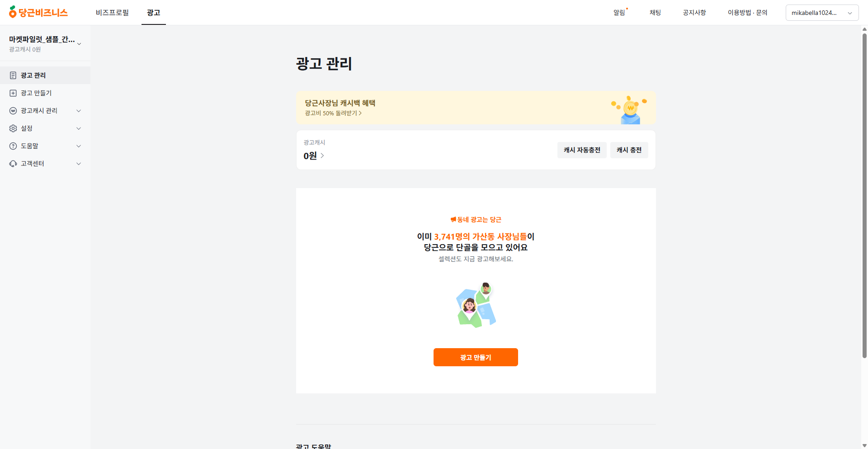
Task: Open the 당근사장님 캐시백 혜택 banner
Action: pyautogui.click(x=476, y=108)
